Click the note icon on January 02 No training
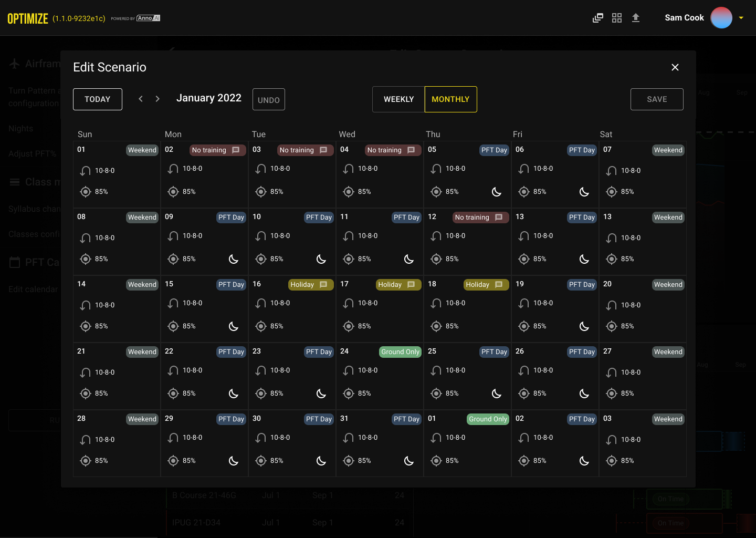The image size is (756, 538). (x=236, y=150)
